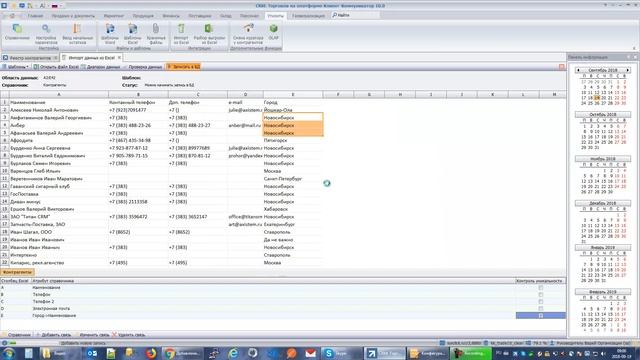Click the orange Записать в БД button

pos(183,67)
